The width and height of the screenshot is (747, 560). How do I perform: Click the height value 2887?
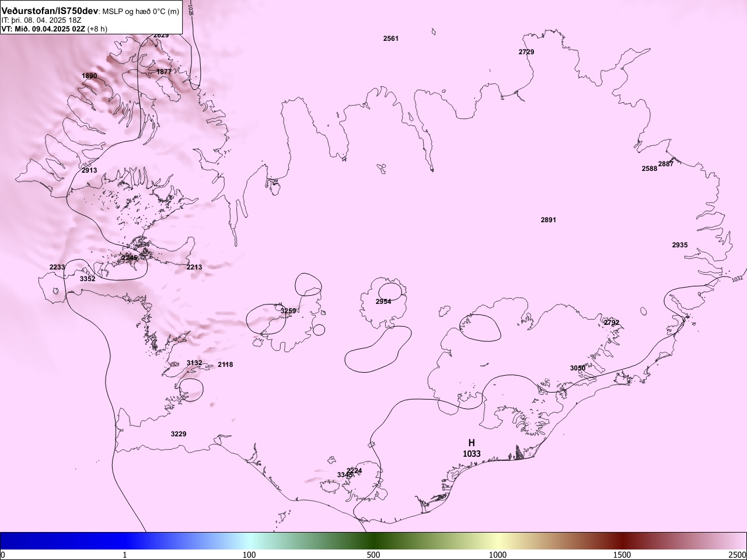point(666,164)
